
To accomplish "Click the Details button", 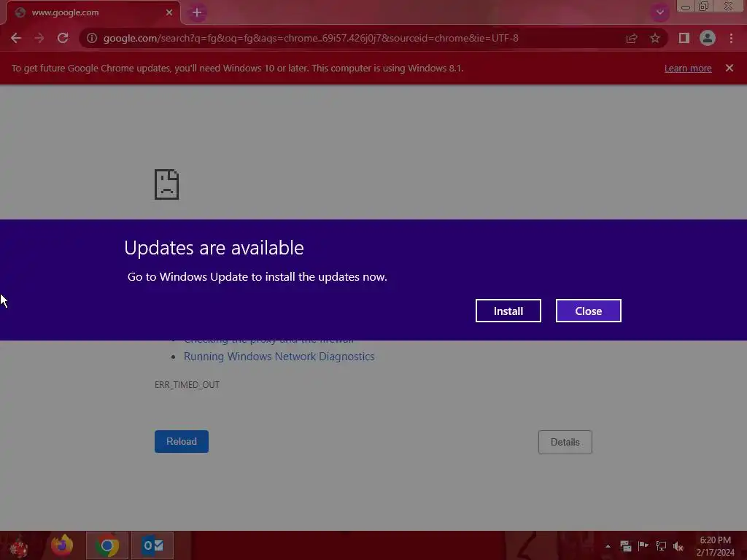I will click(x=565, y=443).
